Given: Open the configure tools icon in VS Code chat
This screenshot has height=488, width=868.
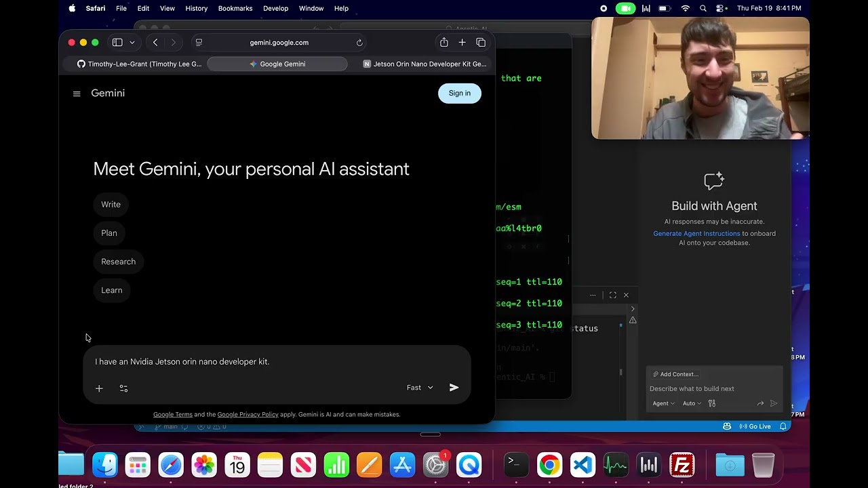Looking at the screenshot, I should [712, 403].
